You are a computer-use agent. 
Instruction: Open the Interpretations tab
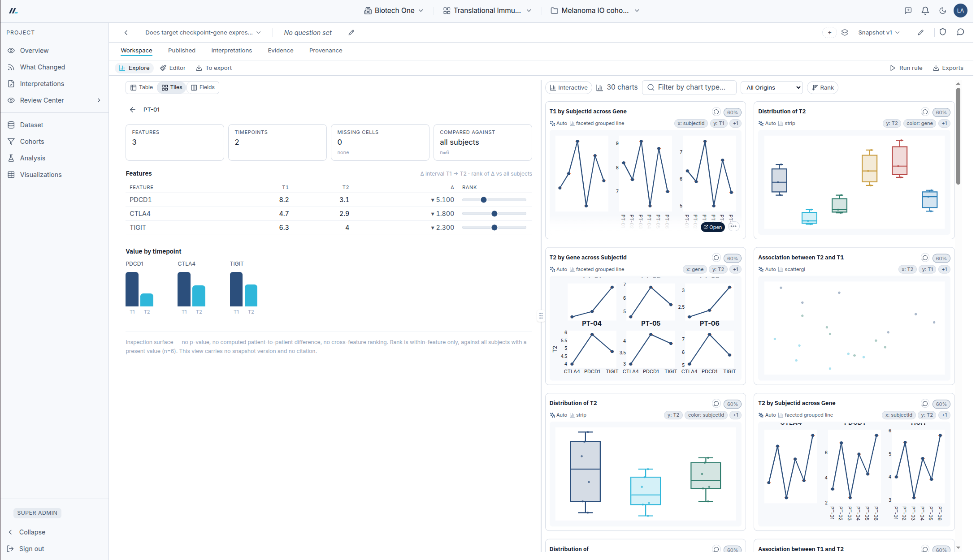[x=232, y=51]
